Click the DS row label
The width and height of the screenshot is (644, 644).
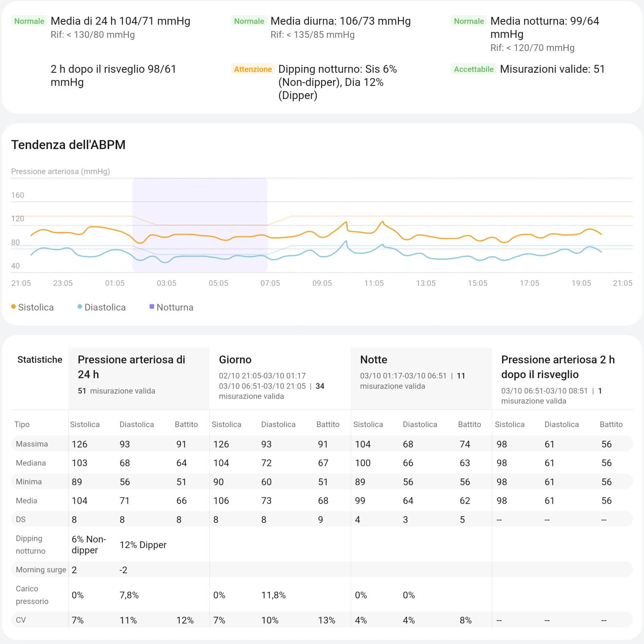coord(21,519)
